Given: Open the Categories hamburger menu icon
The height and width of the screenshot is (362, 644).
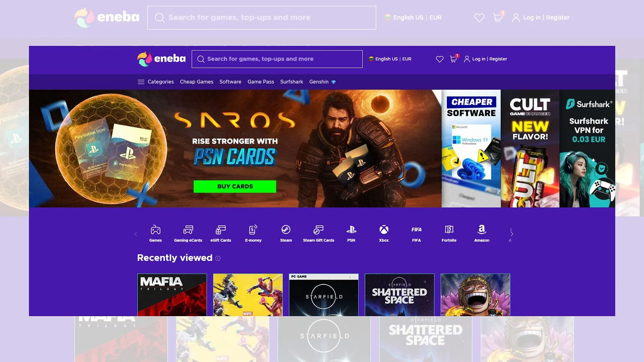Looking at the screenshot, I should (x=141, y=82).
